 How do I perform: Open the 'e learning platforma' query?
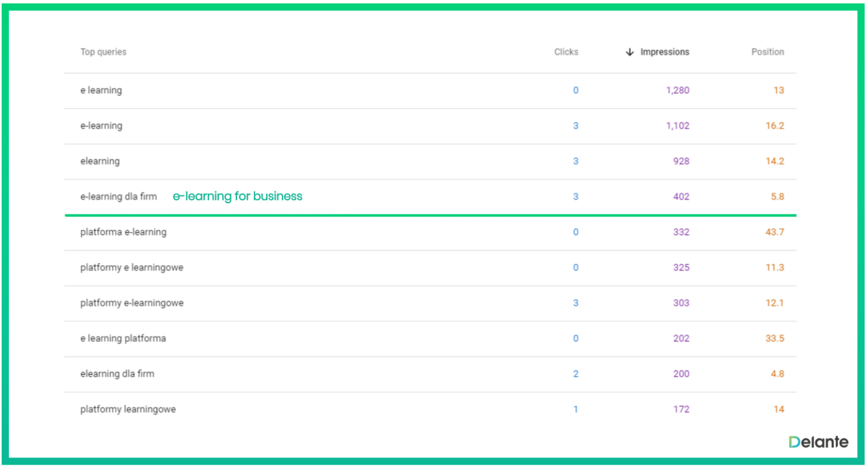123,339
